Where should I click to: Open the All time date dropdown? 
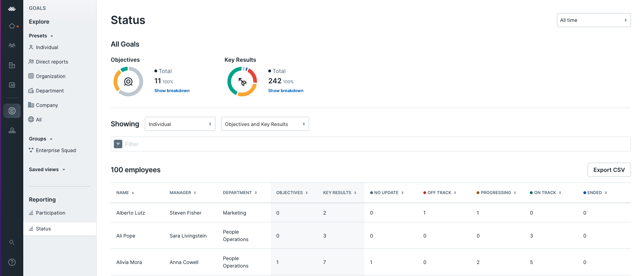coord(594,20)
